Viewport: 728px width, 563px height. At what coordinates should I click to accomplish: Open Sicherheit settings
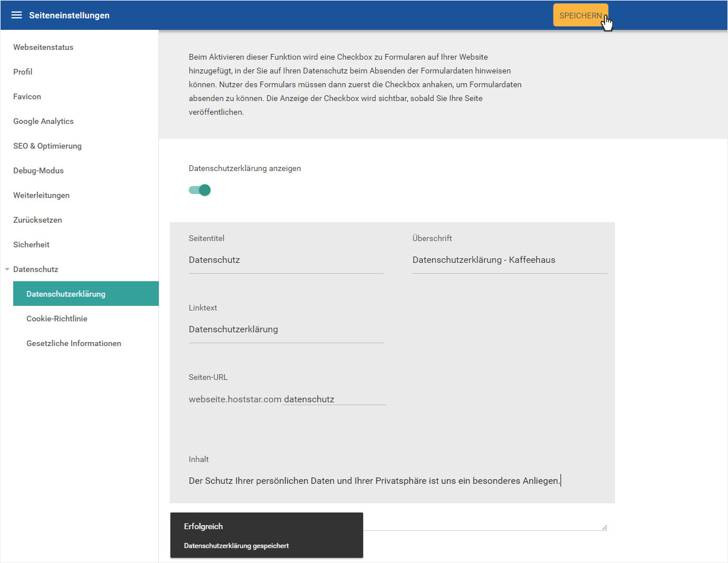click(x=32, y=244)
